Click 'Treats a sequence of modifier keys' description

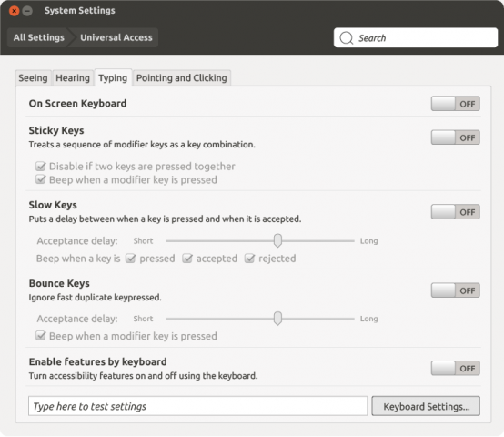point(142,145)
